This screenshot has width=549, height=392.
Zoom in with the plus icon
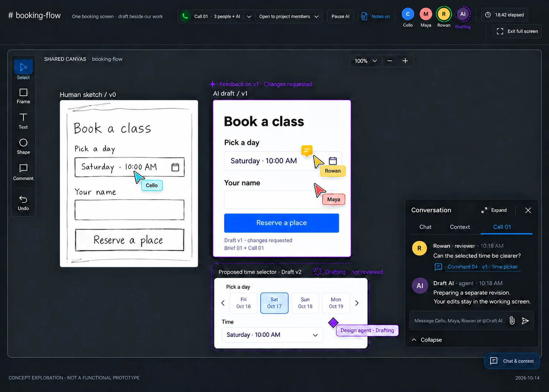(405, 61)
